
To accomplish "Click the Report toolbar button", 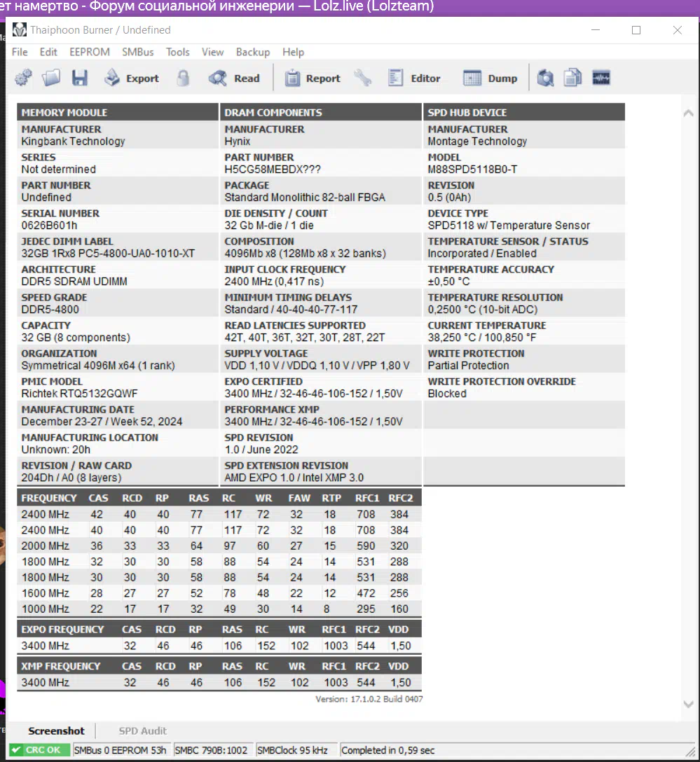I will coord(313,78).
